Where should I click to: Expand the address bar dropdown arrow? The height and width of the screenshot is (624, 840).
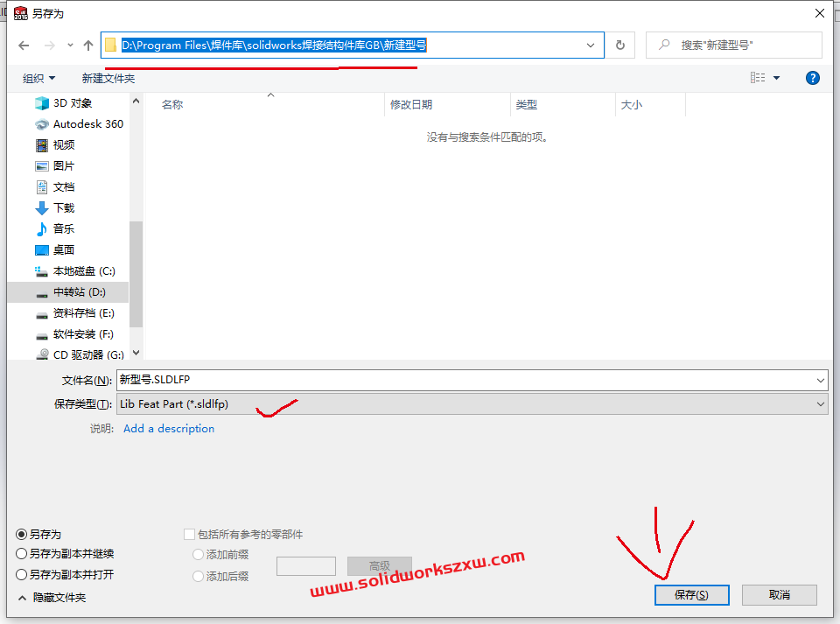coord(592,45)
